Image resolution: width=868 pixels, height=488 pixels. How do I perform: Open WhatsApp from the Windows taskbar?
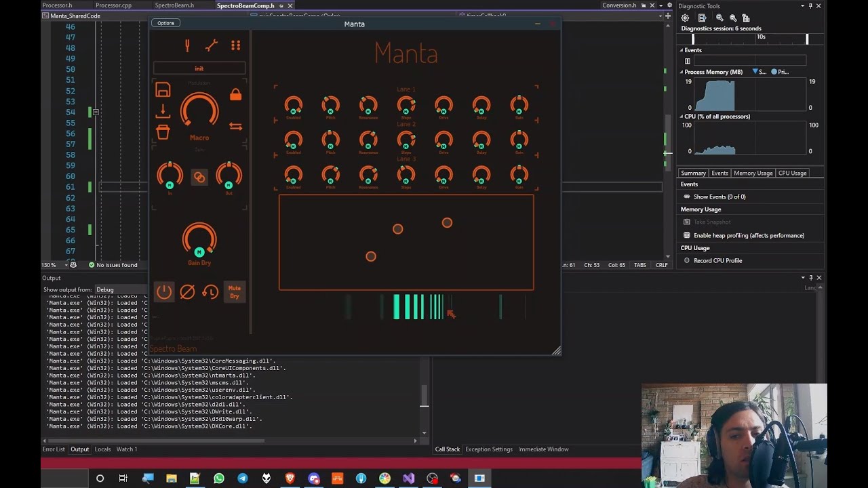click(218, 479)
